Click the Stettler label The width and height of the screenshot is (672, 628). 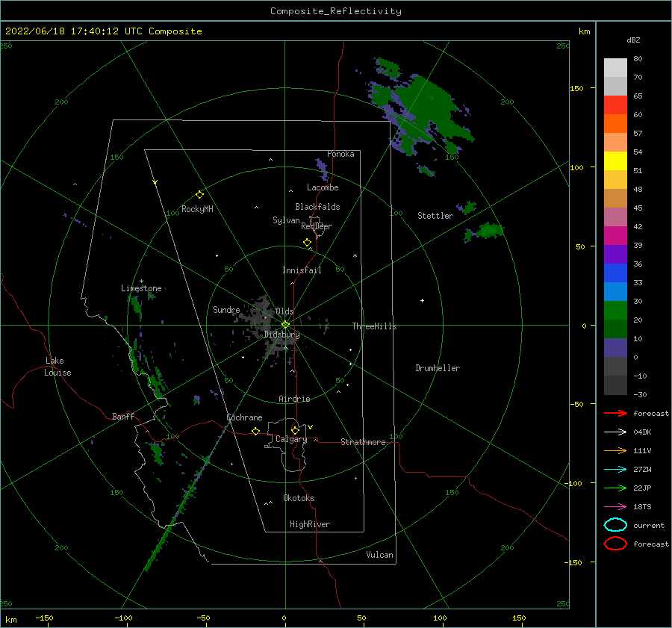tap(435, 216)
